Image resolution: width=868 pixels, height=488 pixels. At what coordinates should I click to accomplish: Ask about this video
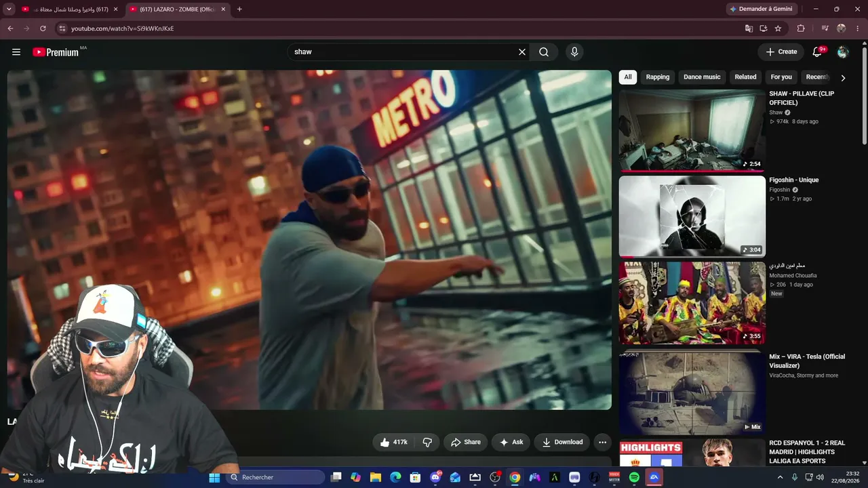tap(511, 442)
